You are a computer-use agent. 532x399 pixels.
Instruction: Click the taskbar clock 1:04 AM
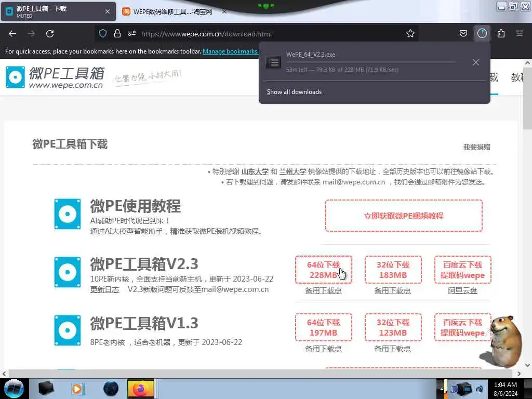pos(506,385)
